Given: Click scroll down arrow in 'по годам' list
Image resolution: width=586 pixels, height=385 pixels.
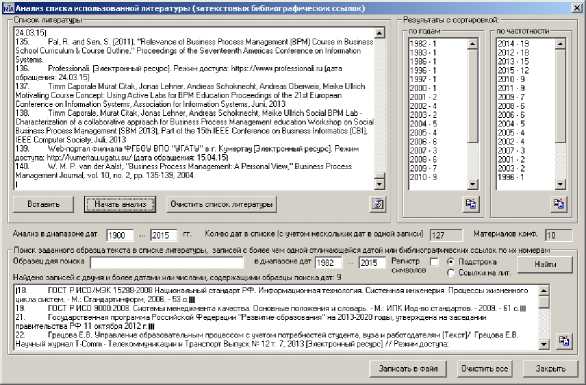Looking at the screenshot, I should click(x=472, y=184).
